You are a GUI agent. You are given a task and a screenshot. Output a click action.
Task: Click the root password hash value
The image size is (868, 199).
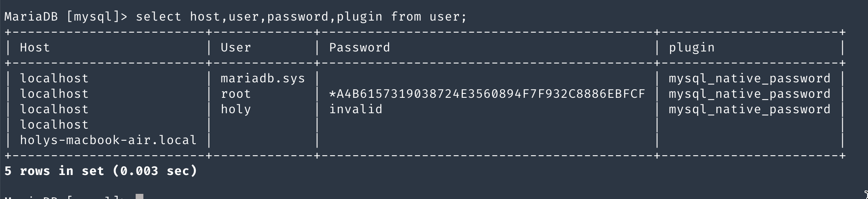pyautogui.click(x=487, y=94)
